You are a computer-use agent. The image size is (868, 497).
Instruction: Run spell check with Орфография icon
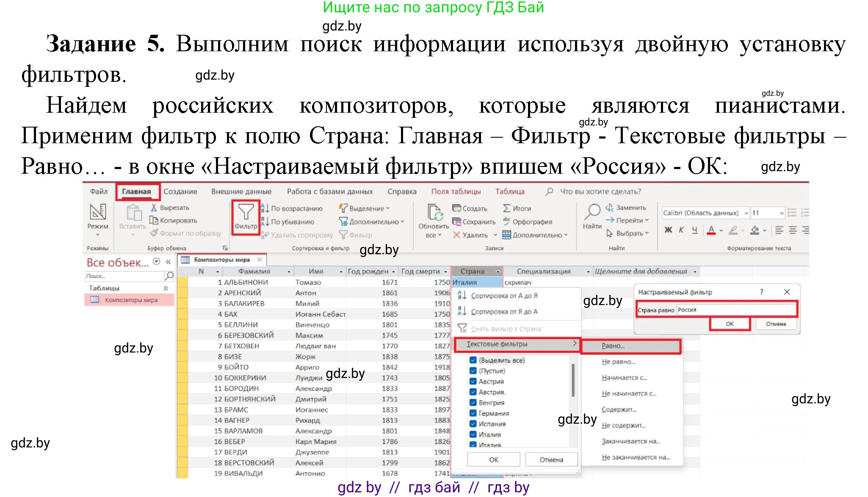(x=506, y=222)
